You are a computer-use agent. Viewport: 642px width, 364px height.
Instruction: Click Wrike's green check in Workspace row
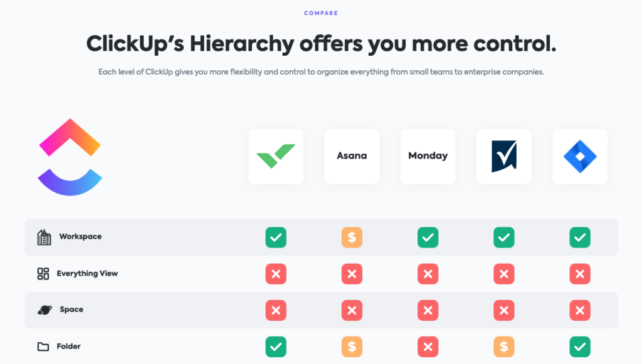pyautogui.click(x=276, y=237)
